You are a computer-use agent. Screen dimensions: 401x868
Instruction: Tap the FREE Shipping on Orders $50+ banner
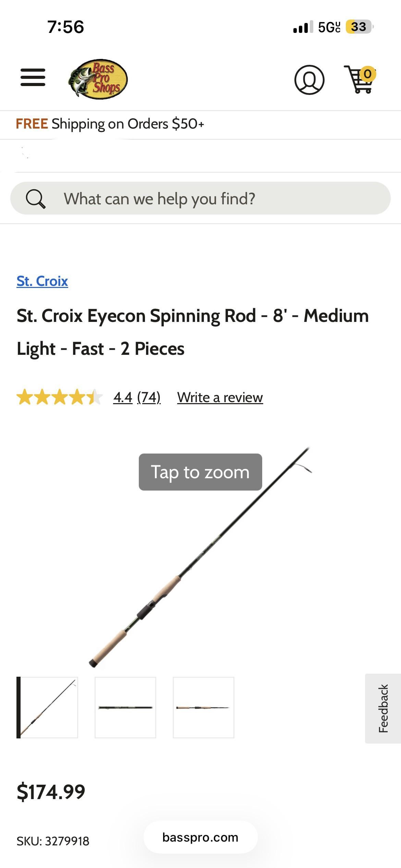point(110,124)
